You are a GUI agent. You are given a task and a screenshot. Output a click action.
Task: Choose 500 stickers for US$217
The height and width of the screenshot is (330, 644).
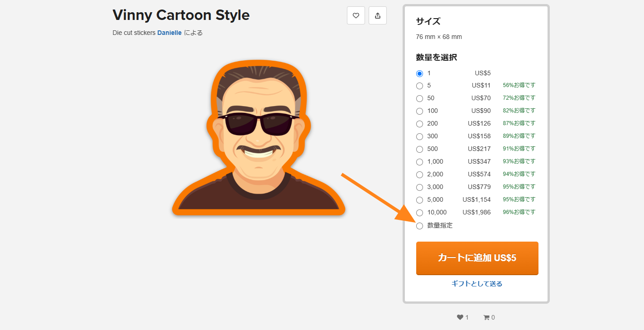[x=419, y=149]
